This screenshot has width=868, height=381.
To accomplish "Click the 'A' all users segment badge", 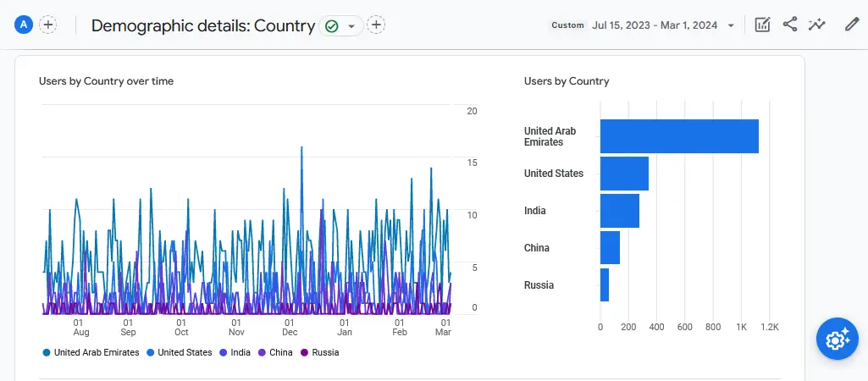I will click(24, 25).
